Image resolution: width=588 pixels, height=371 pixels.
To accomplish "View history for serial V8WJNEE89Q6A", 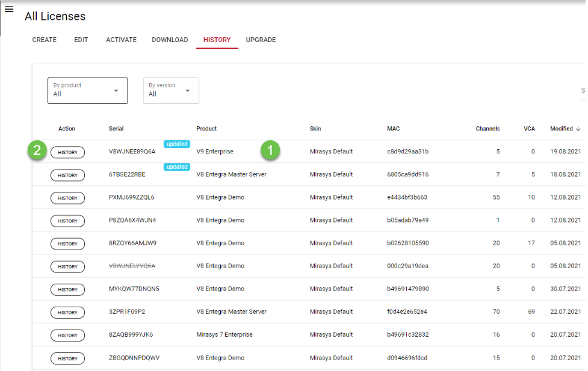I will [x=67, y=152].
